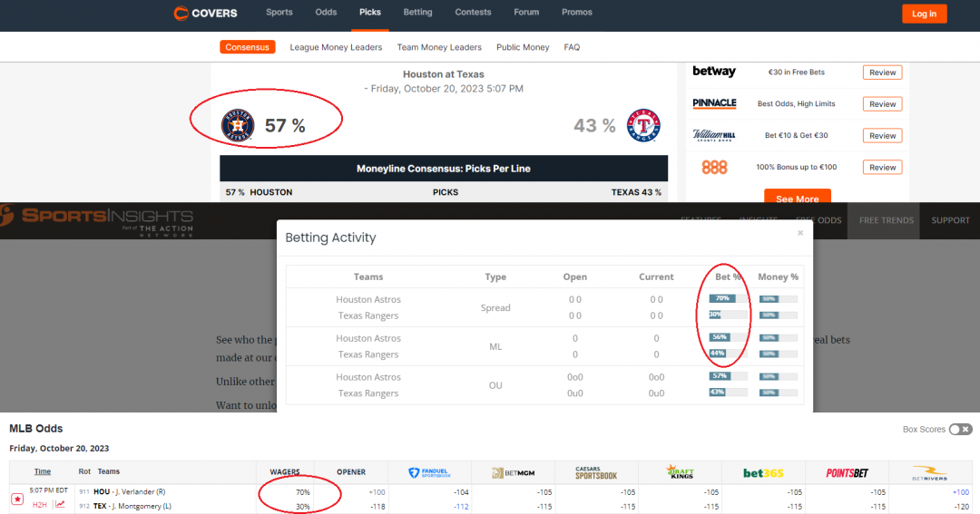Open the Forum menu item
The image size is (980, 514).
526,12
